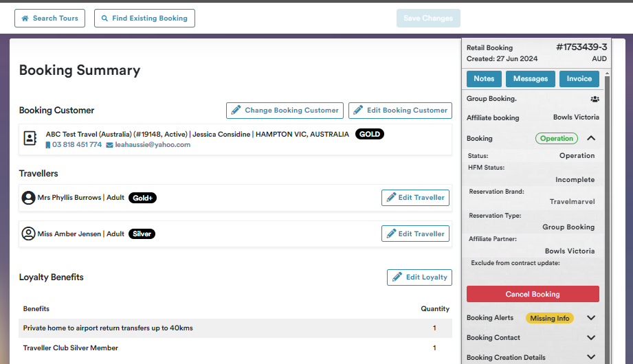This screenshot has width=633, height=364.
Task: Expand the Booking Alerts section
Action: 591,317
